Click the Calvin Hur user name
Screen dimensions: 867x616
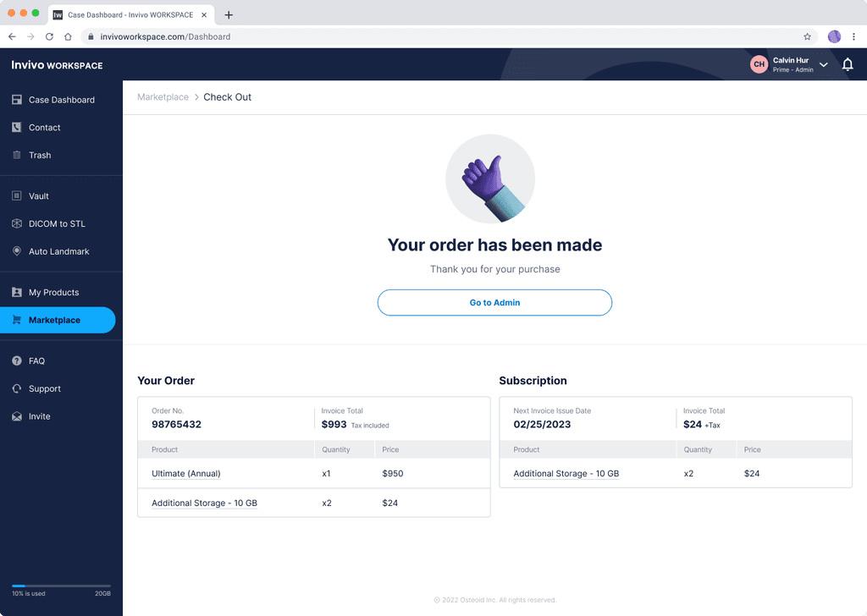coord(791,60)
